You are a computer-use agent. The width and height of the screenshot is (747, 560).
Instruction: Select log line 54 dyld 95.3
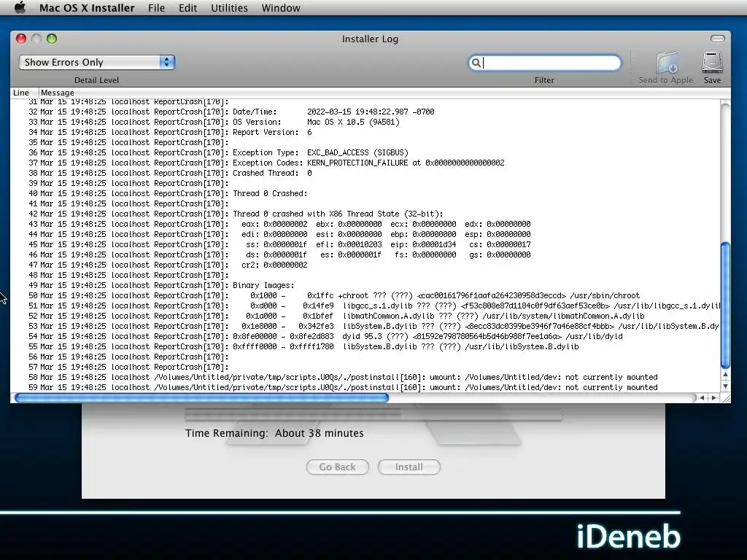click(x=365, y=337)
